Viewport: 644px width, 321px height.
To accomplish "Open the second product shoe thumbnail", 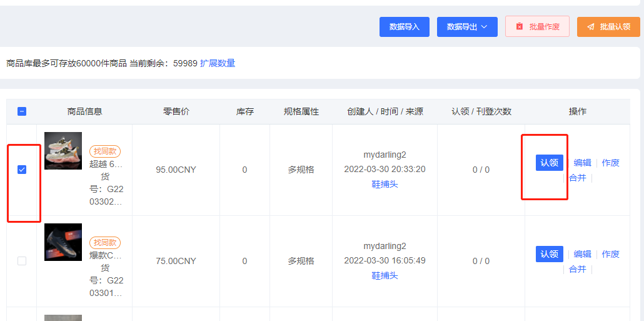I will (63, 242).
